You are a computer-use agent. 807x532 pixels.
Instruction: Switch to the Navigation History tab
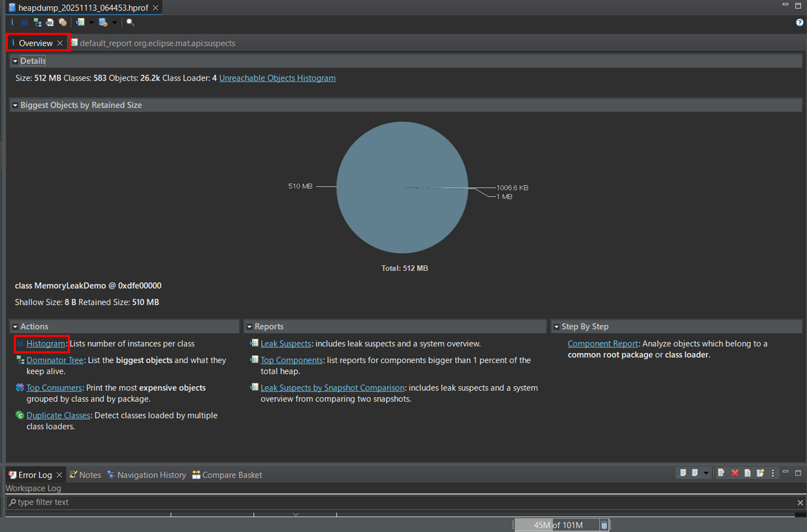pyautogui.click(x=151, y=475)
